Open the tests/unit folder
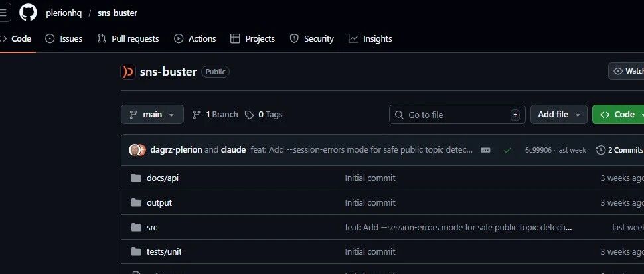The height and width of the screenshot is (274, 644). [164, 252]
